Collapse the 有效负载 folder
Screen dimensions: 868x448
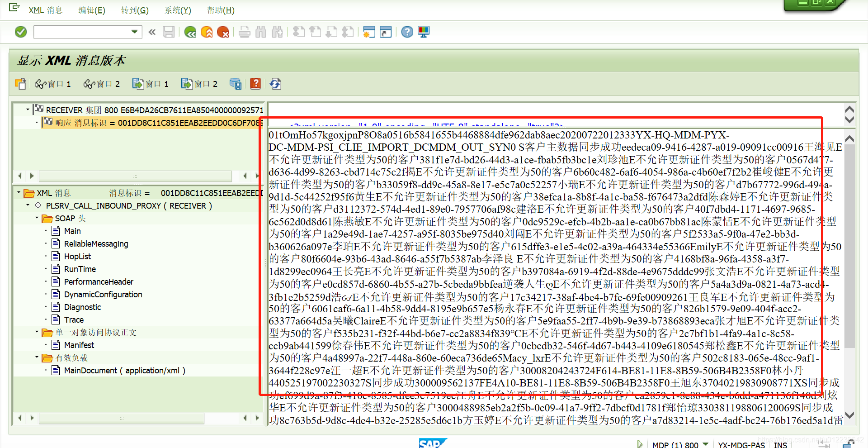click(x=37, y=357)
